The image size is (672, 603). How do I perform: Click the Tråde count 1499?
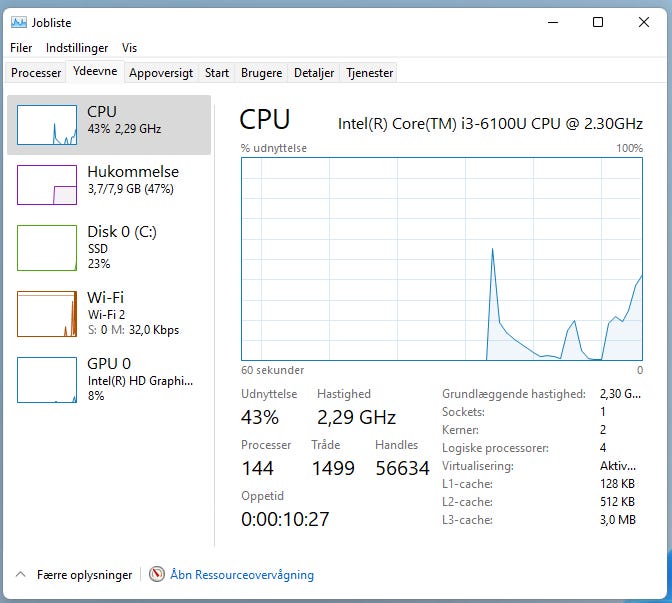(x=333, y=468)
